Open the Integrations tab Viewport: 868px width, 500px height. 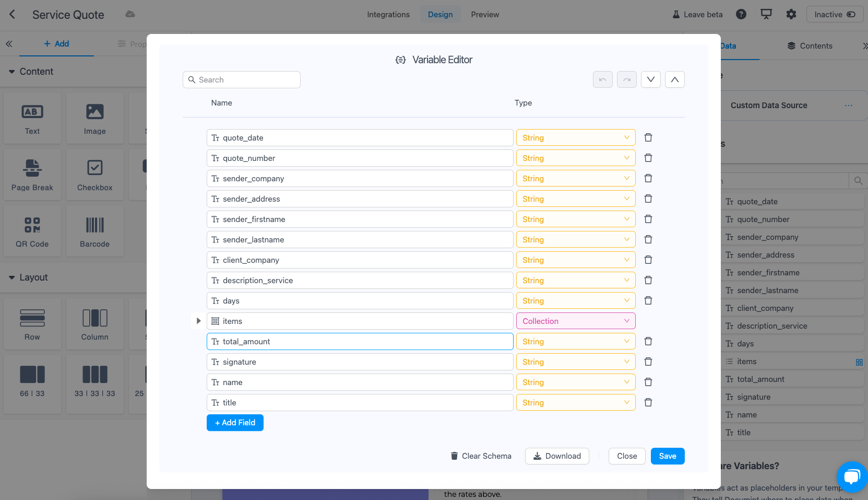click(388, 15)
